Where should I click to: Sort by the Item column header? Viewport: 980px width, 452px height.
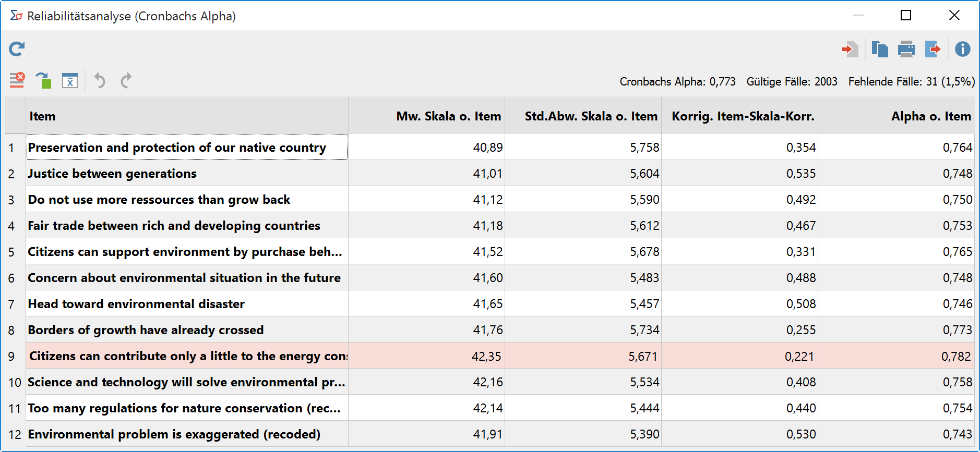[x=187, y=116]
